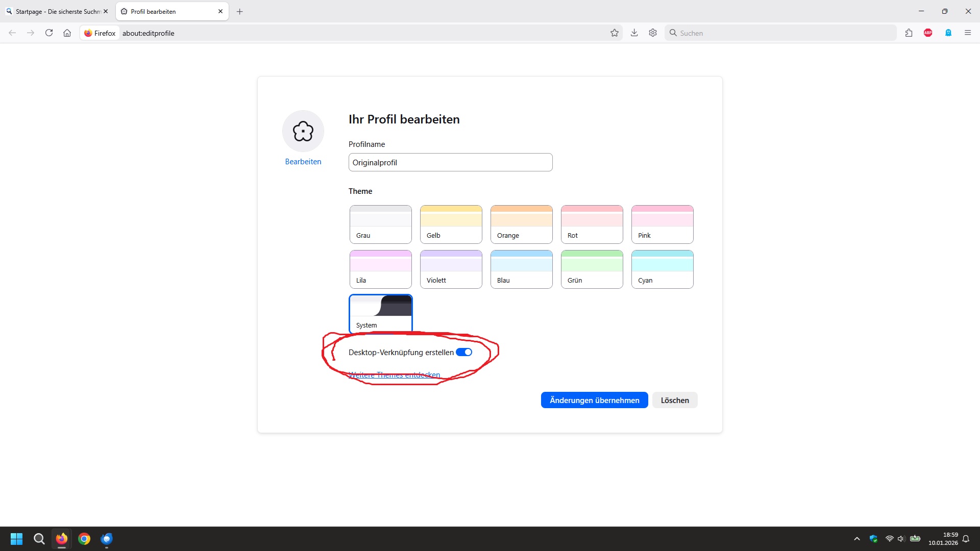
Task: Click the Profilname text field
Action: point(450,162)
